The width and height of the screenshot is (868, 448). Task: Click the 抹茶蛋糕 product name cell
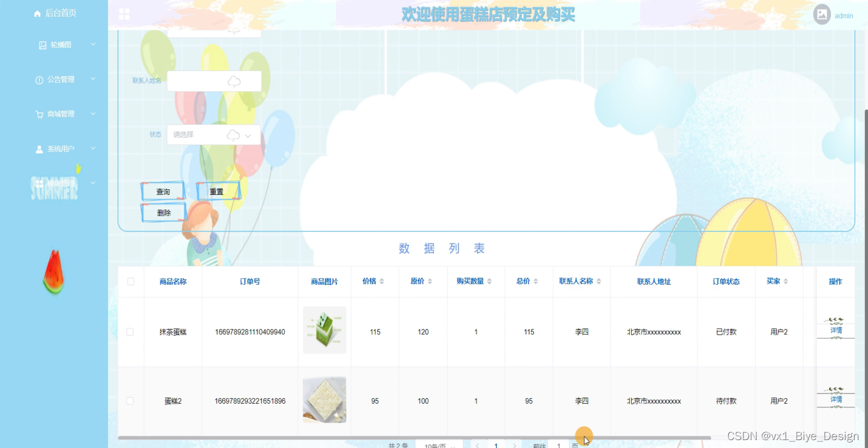[x=173, y=332]
